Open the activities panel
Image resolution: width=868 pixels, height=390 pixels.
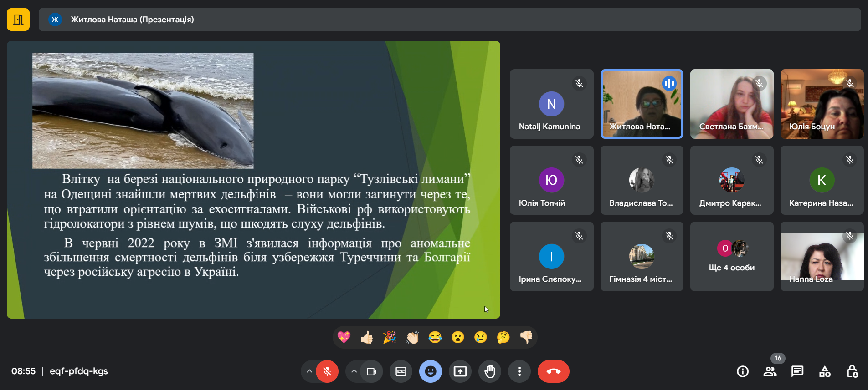coord(825,371)
